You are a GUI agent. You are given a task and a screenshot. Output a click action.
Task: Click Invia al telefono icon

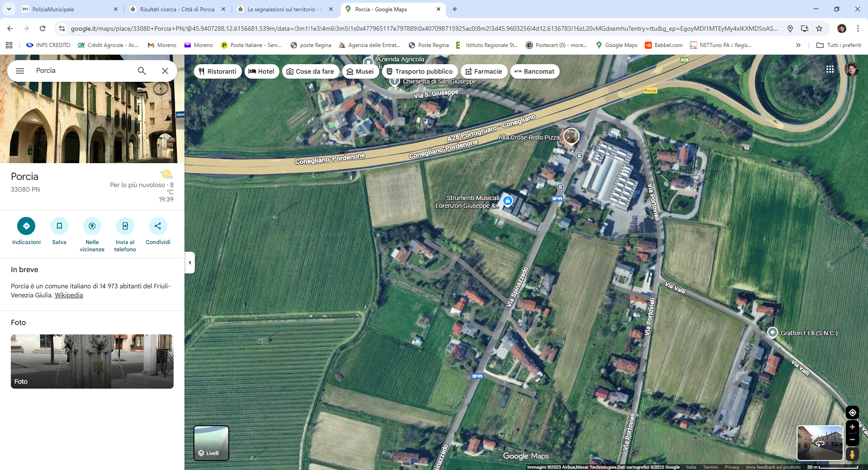(125, 226)
